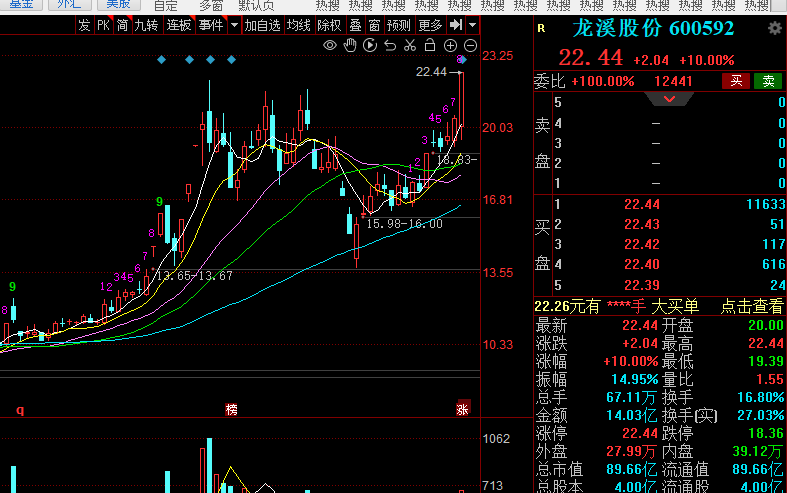Open the 自定 tab

(x=166, y=6)
